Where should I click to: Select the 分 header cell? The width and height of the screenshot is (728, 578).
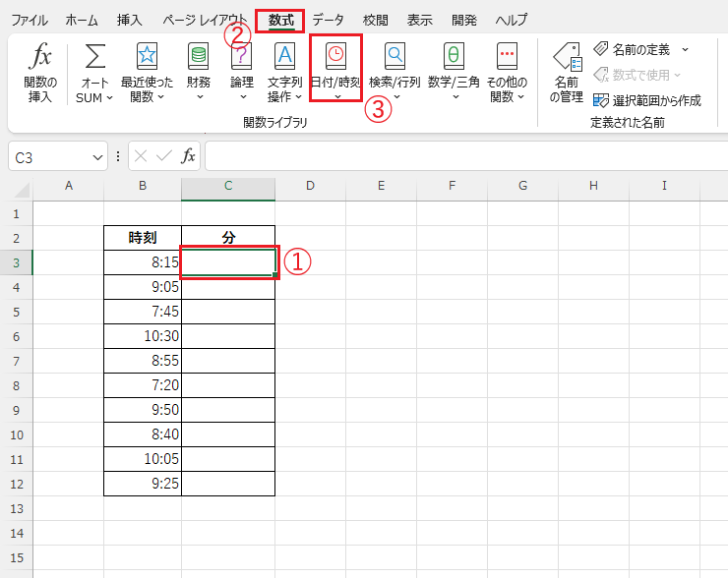(228, 238)
